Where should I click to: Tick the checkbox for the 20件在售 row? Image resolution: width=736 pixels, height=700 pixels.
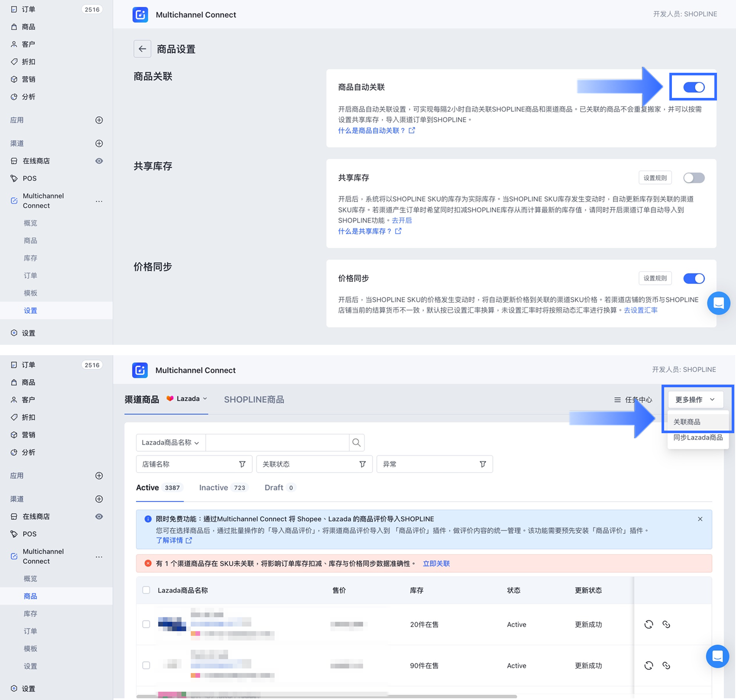(146, 624)
